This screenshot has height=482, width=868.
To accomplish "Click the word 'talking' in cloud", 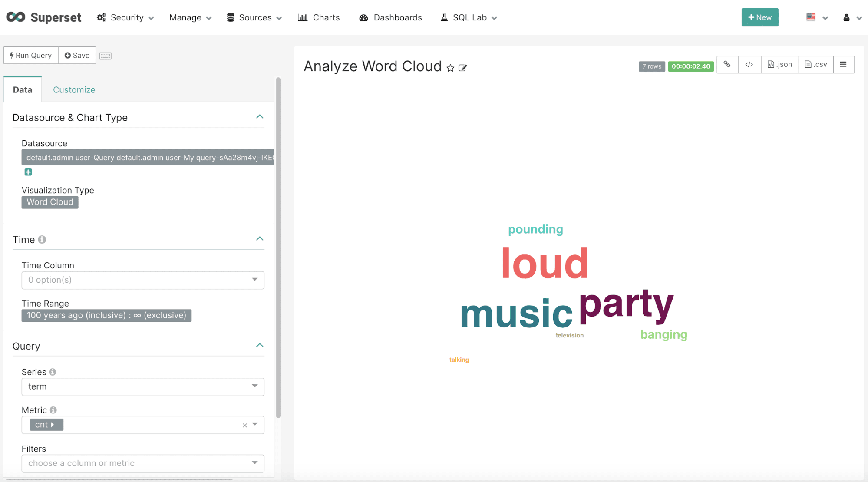I will pos(459,360).
